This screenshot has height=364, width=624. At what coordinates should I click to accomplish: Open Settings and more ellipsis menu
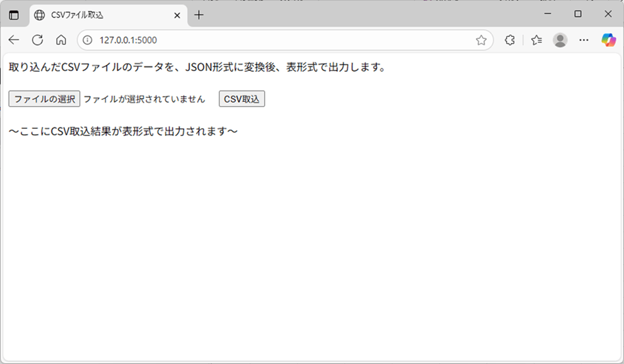(x=584, y=40)
